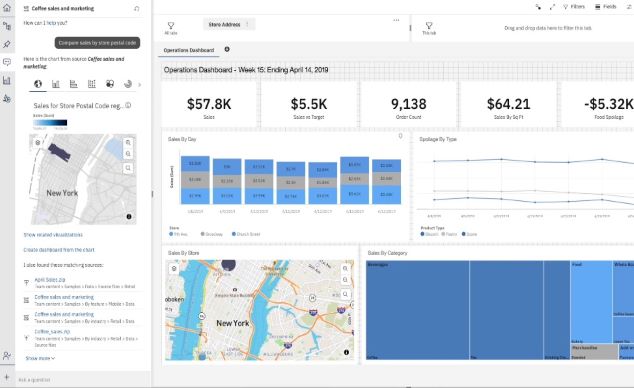Select the packed bubble chart type icon
634x388 pixels.
pyautogui.click(x=110, y=84)
